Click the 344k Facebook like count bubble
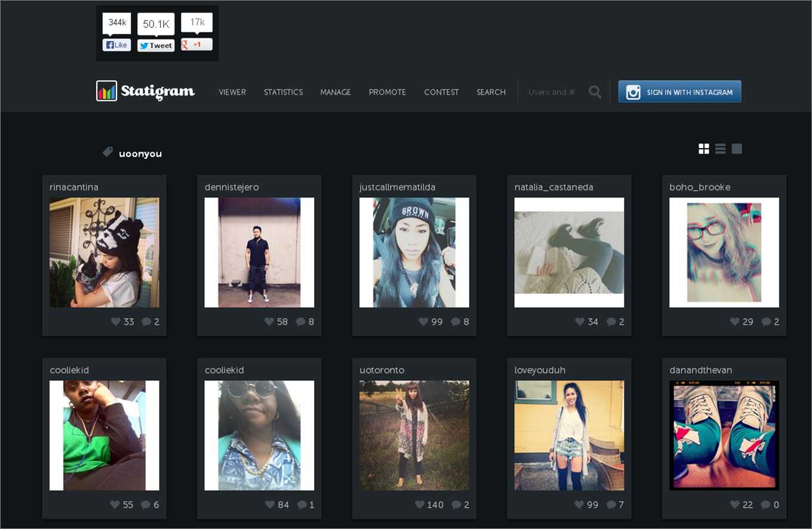Viewport: 812px width, 529px height. pyautogui.click(x=116, y=23)
